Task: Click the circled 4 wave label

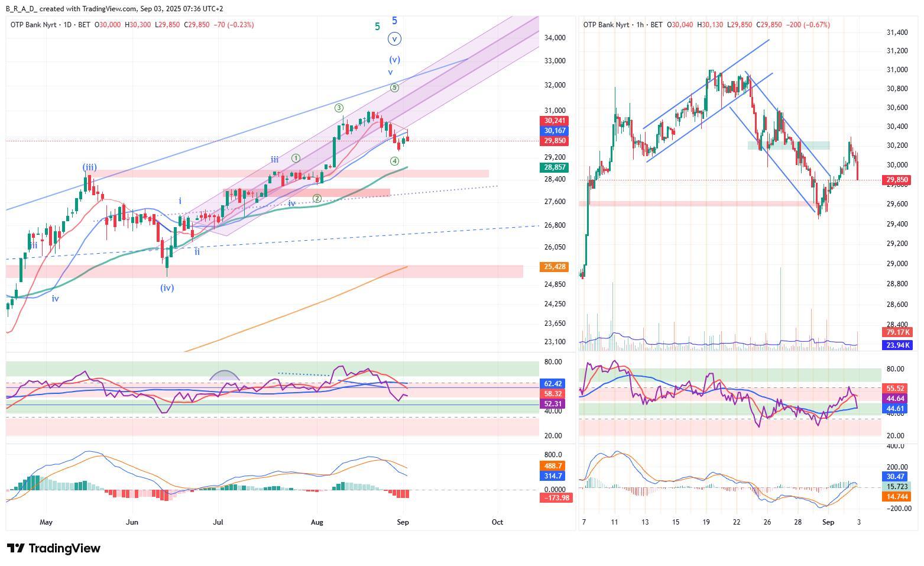Action: pos(394,161)
